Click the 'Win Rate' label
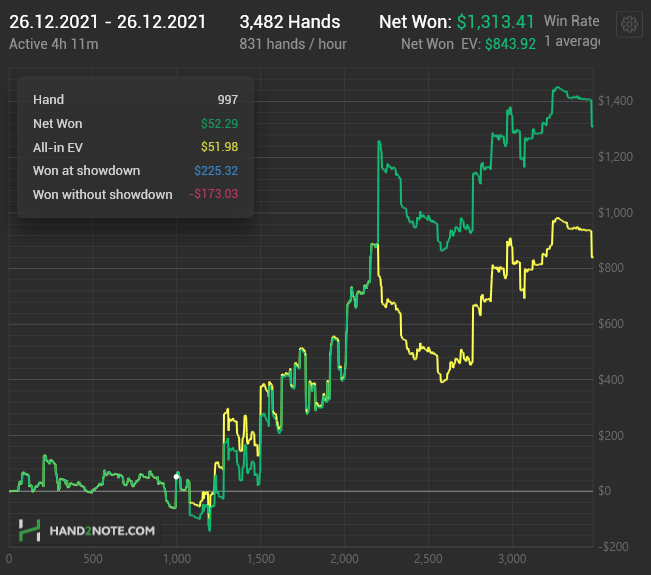 point(572,21)
